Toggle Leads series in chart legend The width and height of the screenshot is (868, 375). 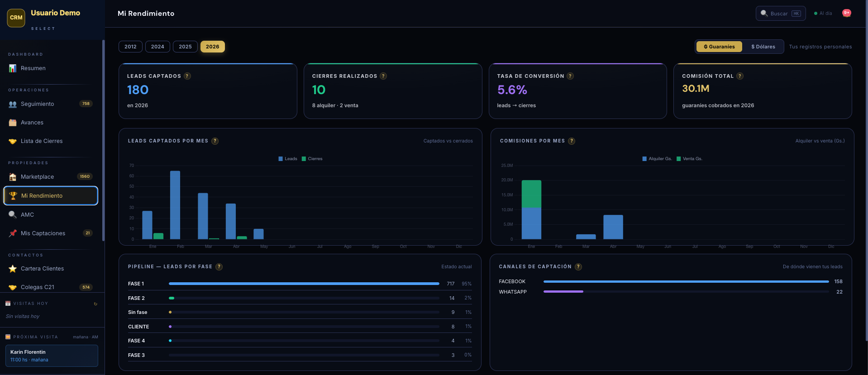288,159
